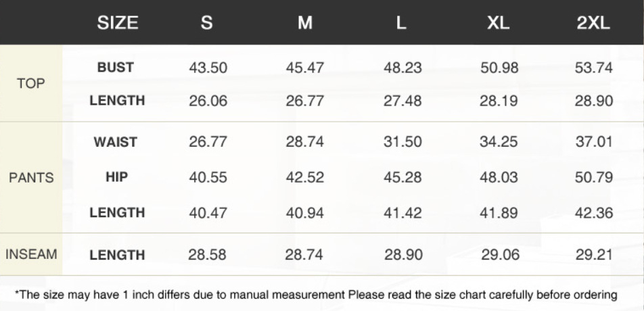Screen dimensions: 644x311
Task: Click the L size column header
Action: point(401,22)
